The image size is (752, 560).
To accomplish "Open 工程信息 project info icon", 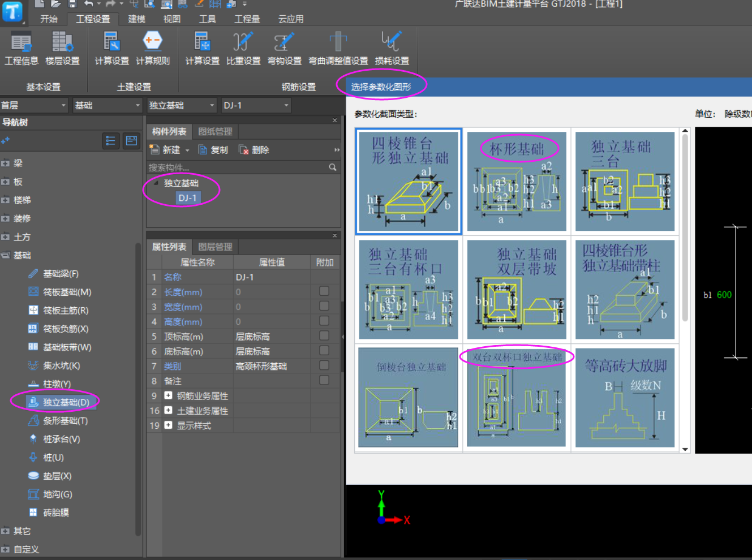I will point(22,49).
